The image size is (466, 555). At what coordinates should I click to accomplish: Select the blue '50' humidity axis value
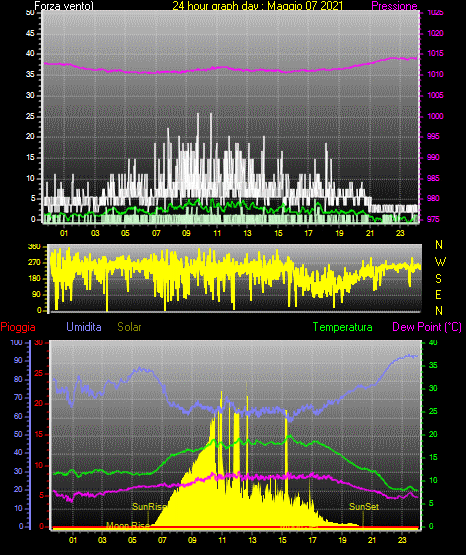(x=18, y=434)
